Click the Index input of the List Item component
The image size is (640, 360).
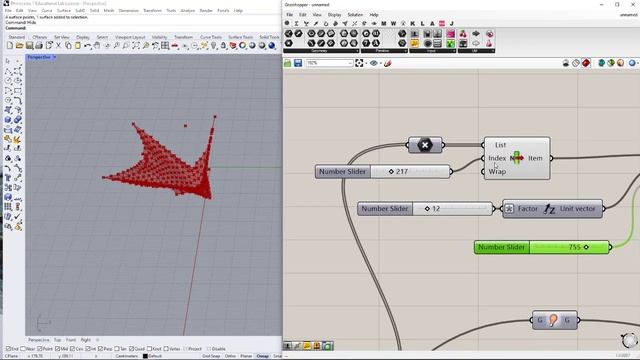[497, 158]
